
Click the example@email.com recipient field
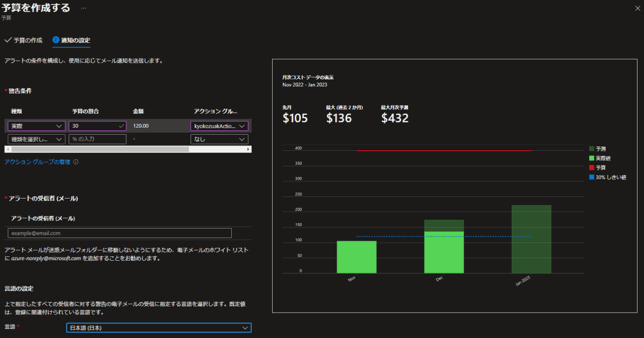tap(120, 233)
